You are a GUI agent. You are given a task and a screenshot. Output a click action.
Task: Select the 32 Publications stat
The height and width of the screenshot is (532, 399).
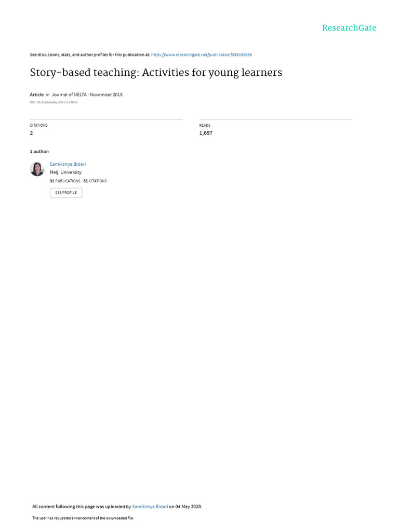click(65, 181)
